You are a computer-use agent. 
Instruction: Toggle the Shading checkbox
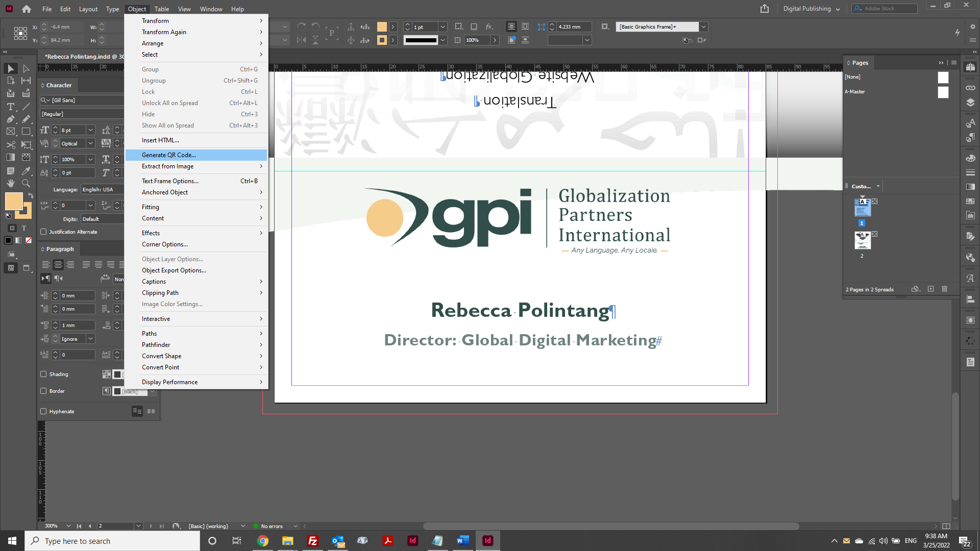click(x=44, y=374)
